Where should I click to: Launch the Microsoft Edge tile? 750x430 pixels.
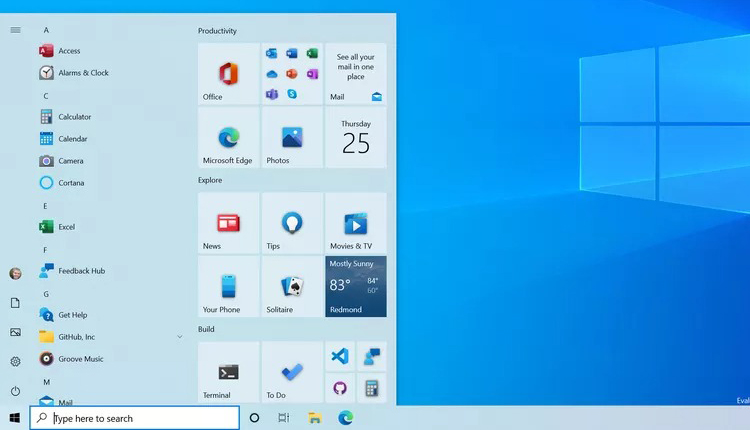coord(229,137)
